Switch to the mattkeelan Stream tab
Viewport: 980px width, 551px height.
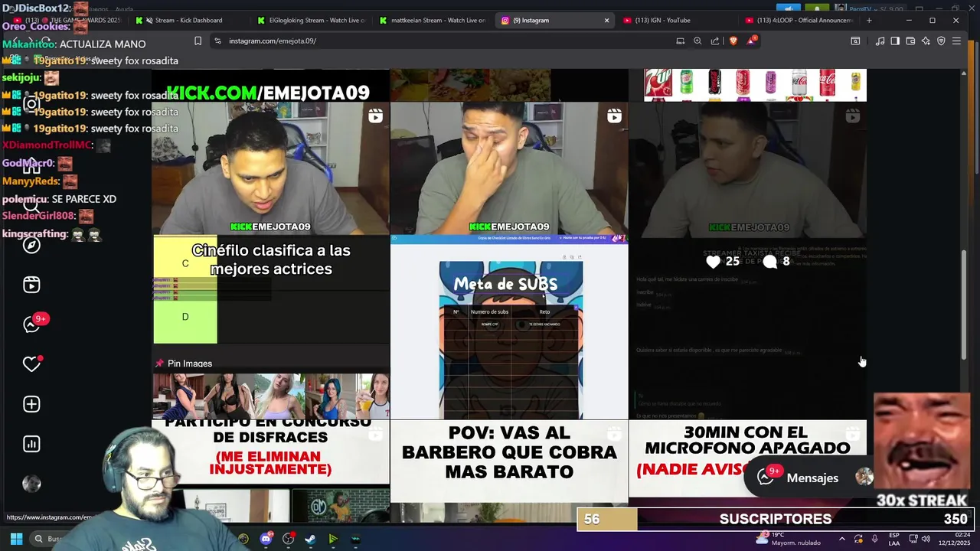point(433,20)
